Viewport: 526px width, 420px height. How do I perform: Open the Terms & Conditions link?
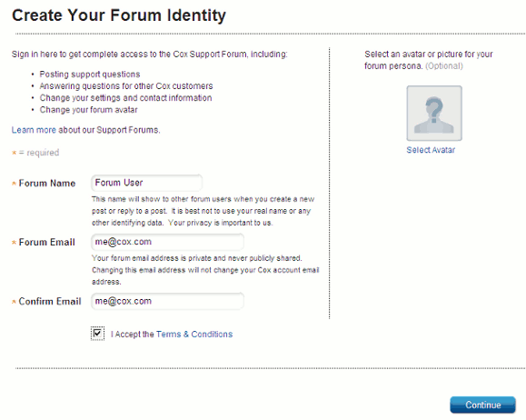click(x=194, y=335)
